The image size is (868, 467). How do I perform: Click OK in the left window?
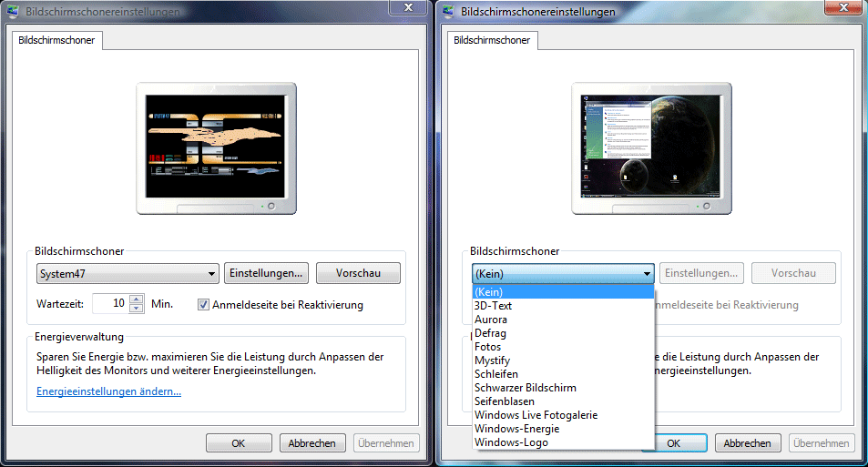pos(239,443)
